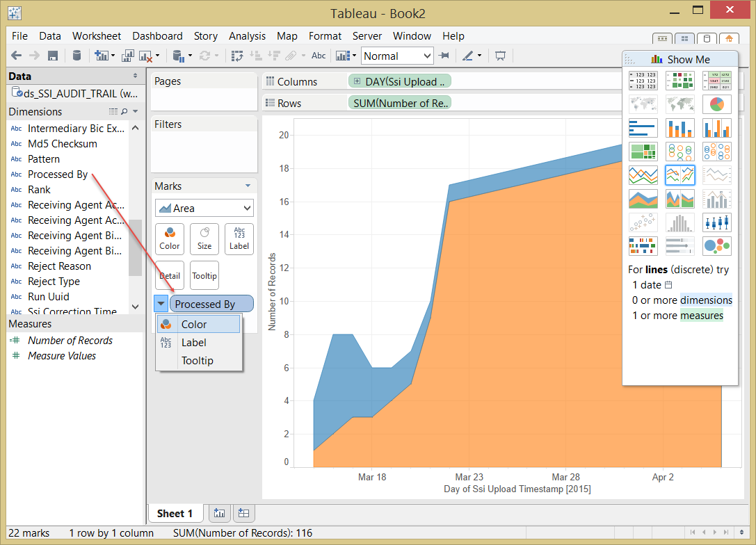Open the Analysis menu
This screenshot has width=756, height=545.
point(247,36)
